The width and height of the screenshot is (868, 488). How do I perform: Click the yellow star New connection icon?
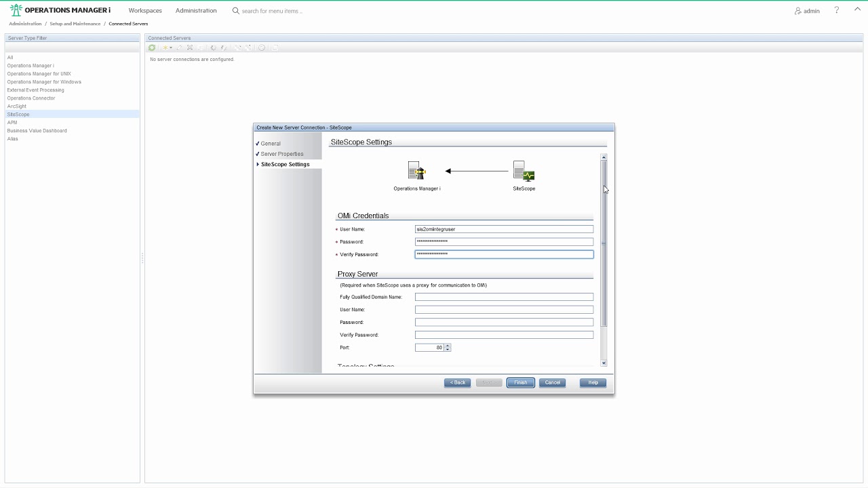[164, 47]
